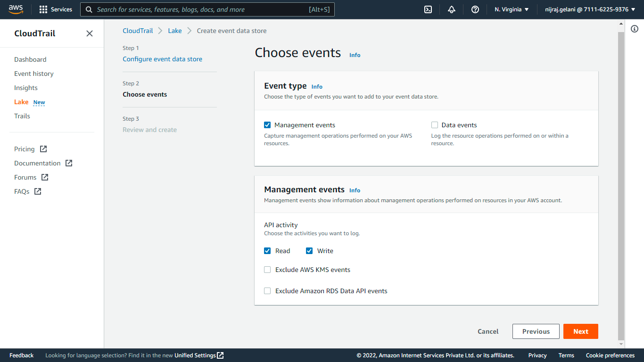Expand Unified Settings from the footer
Image resolution: width=644 pixels, height=362 pixels.
coord(195,355)
